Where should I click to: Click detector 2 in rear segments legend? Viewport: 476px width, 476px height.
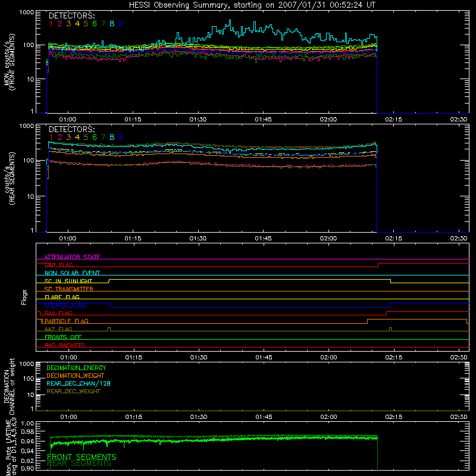pyautogui.click(x=60, y=137)
